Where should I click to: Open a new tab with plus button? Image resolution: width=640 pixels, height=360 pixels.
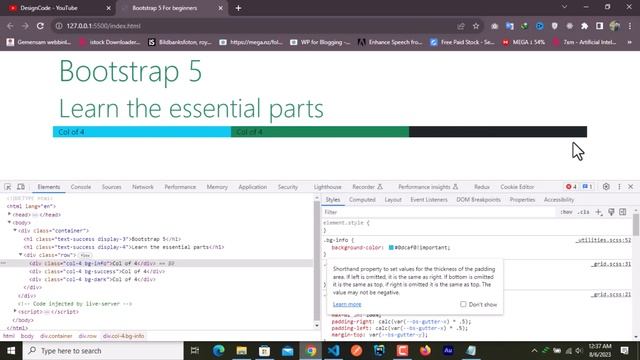(x=238, y=8)
